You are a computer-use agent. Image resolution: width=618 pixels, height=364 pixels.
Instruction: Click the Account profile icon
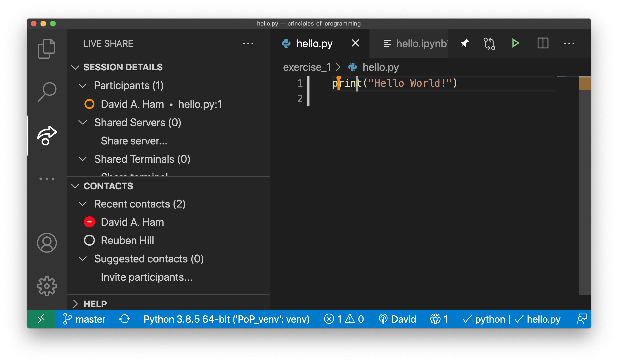[46, 242]
